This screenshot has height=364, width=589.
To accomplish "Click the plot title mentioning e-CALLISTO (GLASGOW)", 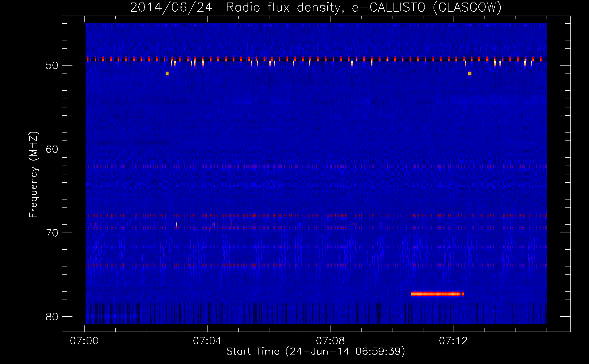I will (x=316, y=7).
